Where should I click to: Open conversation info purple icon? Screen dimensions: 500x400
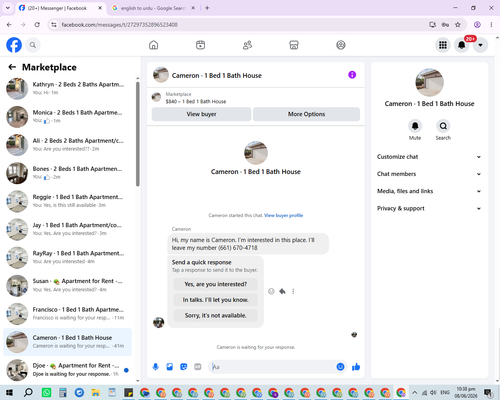click(x=352, y=75)
